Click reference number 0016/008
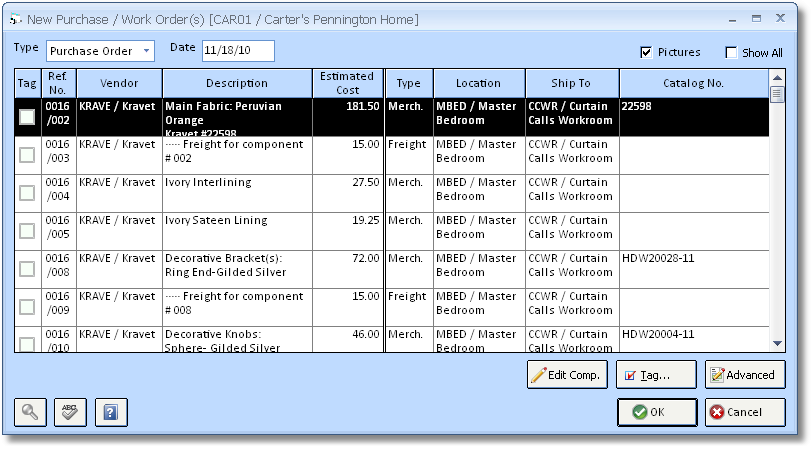The width and height of the screenshot is (812, 449). pyautogui.click(x=57, y=265)
